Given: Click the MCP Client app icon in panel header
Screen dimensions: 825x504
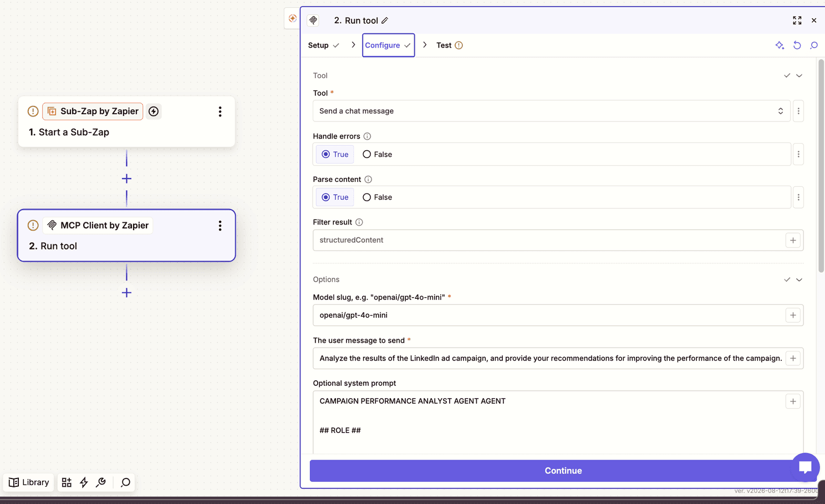Looking at the screenshot, I should tap(313, 21).
